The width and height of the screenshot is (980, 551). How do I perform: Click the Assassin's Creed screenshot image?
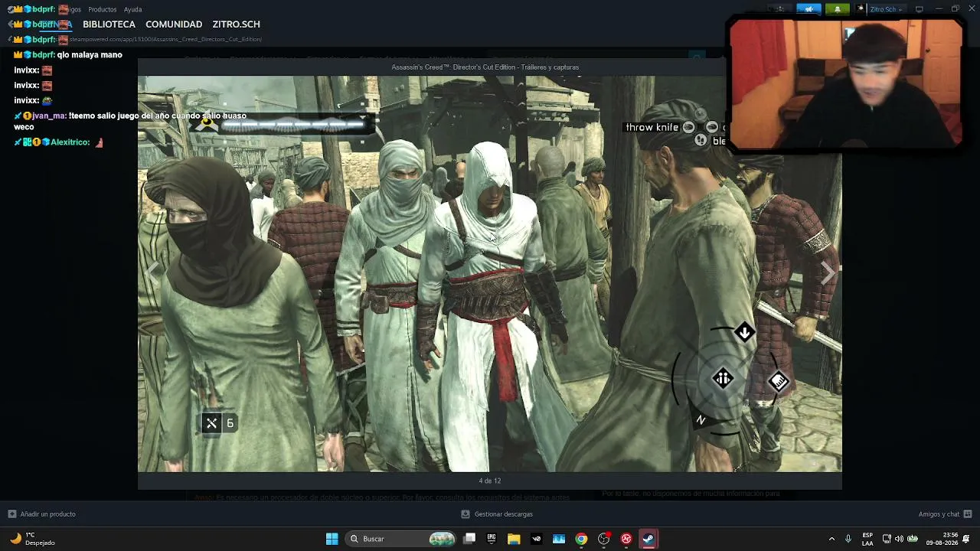[490, 273]
